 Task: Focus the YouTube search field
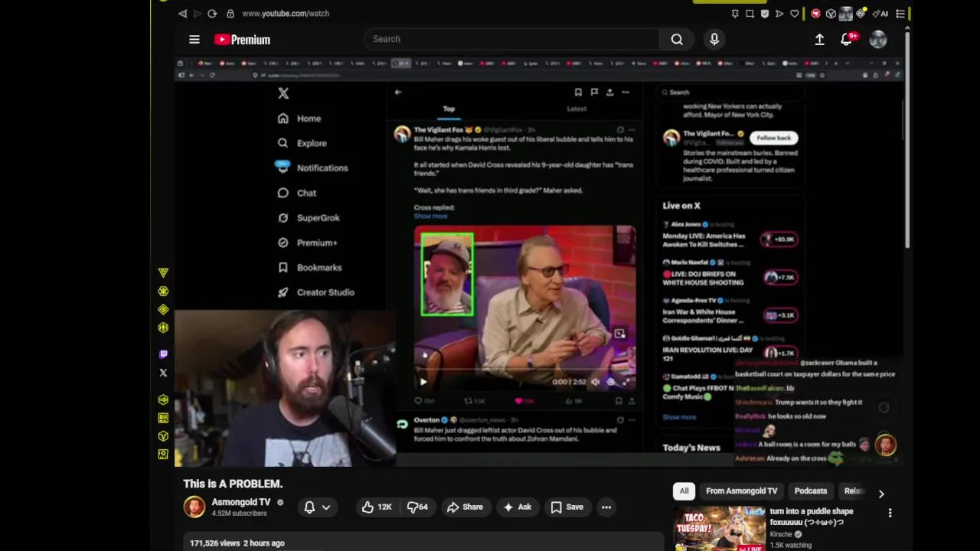pyautogui.click(x=511, y=39)
